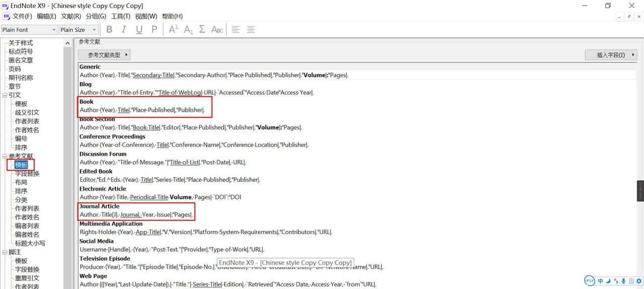The image size is (644, 289).
Task: Click the 参考文献类型 button
Action: pyautogui.click(x=104, y=55)
